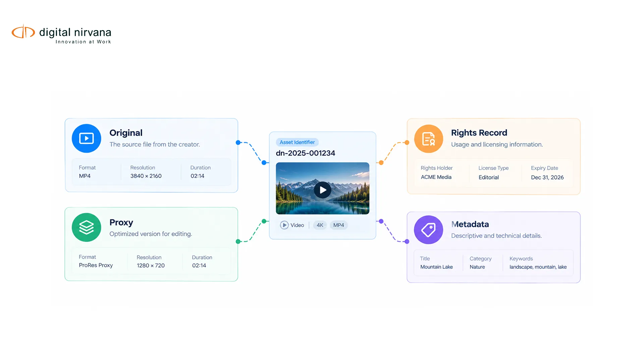Viewport: 644px width, 362px height.
Task: Select resolution value 1280 × 720
Action: (x=151, y=265)
